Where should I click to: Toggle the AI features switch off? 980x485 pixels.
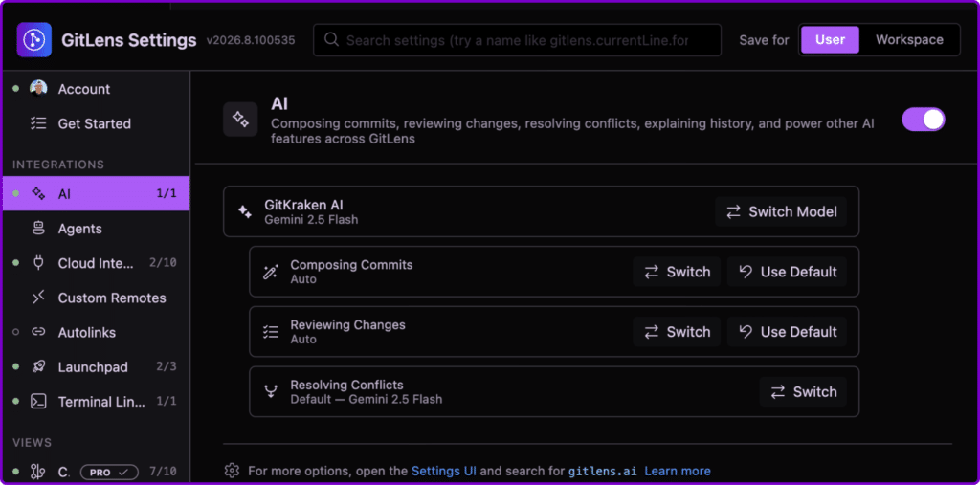click(924, 120)
